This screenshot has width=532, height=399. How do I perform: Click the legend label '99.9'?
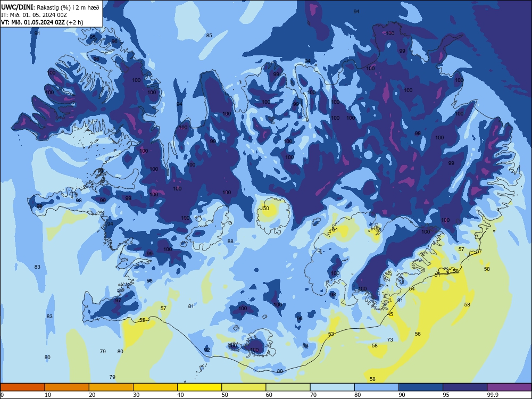[x=493, y=395]
